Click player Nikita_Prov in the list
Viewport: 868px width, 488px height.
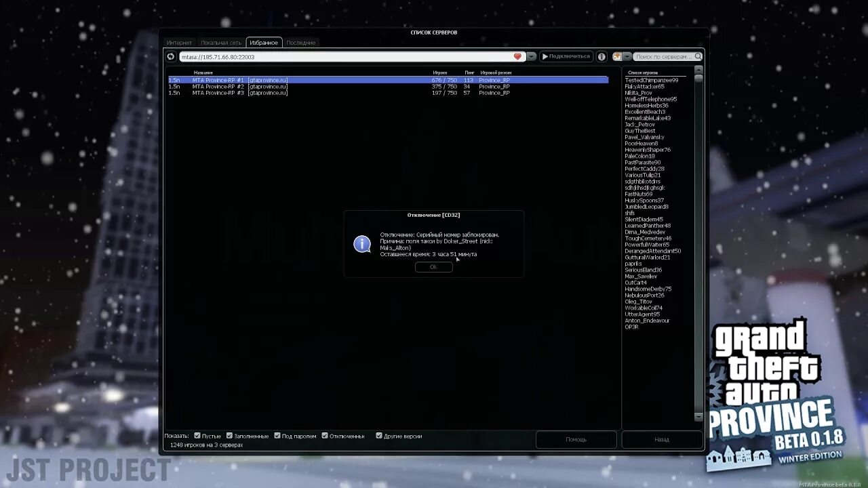point(638,93)
